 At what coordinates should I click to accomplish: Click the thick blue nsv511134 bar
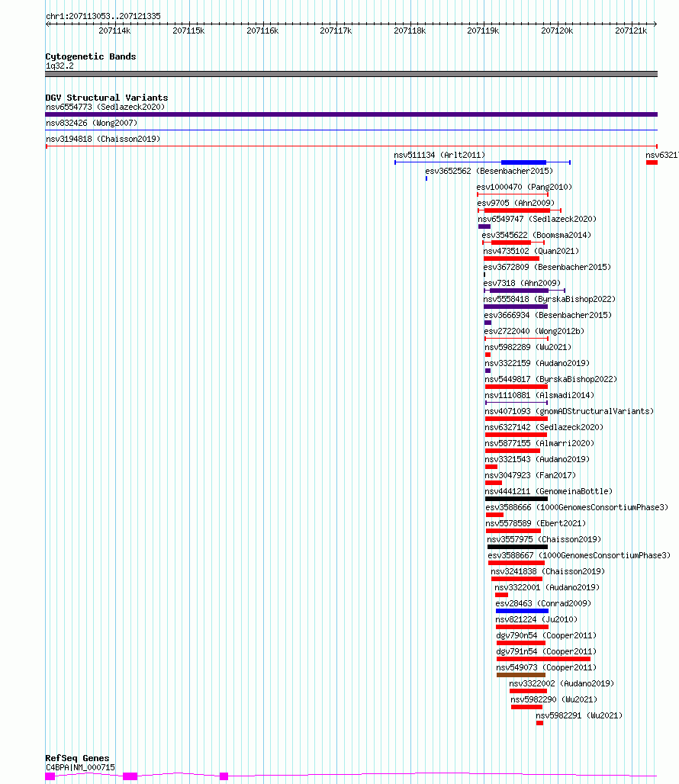point(523,162)
